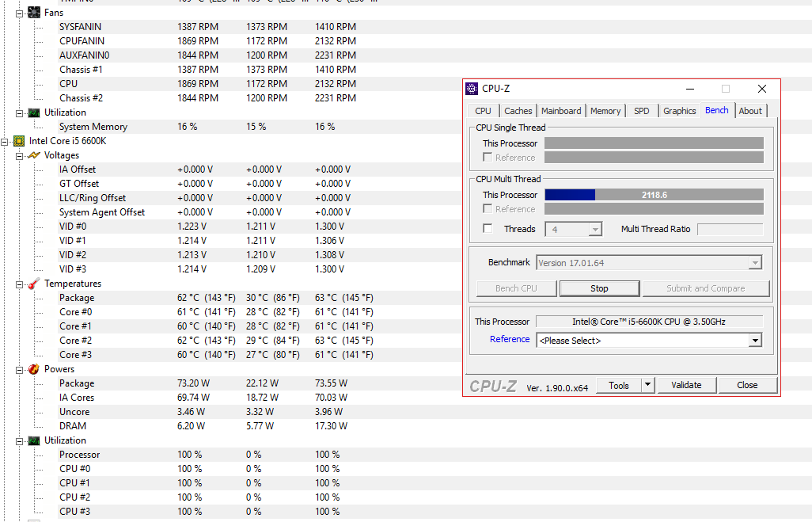Click the This Processor name field
Viewport: 812px width, 522px height.
point(650,322)
